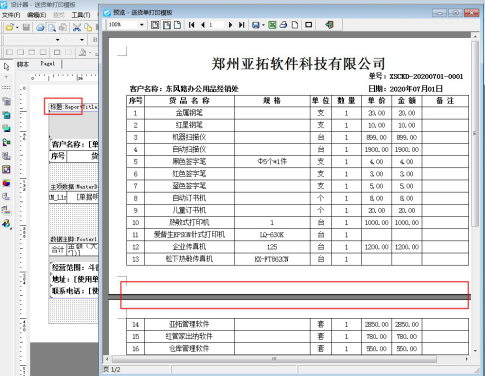This screenshot has width=485, height=376.
Task: Toggle the page-width view mode button
Action: 167,25
